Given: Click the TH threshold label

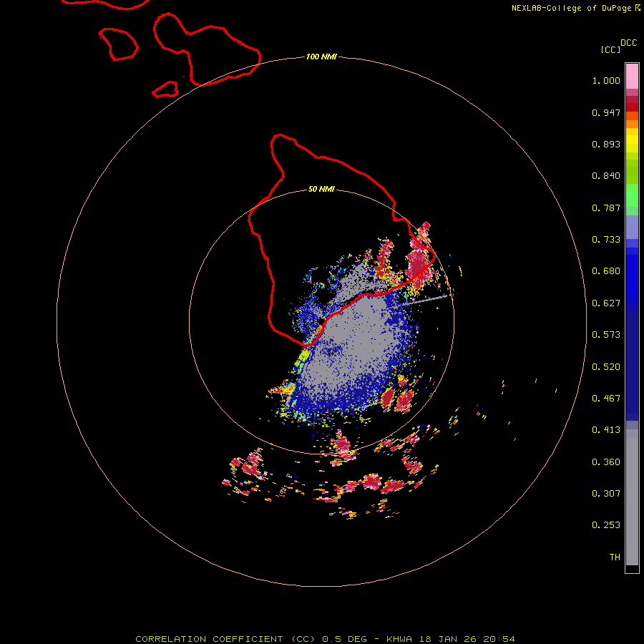Looking at the screenshot, I should click(615, 557).
